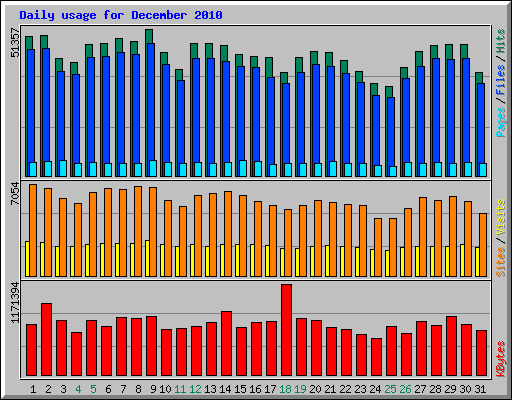Click day 22 on the x-axis
Screen dimensions: 512x400
(x=345, y=389)
